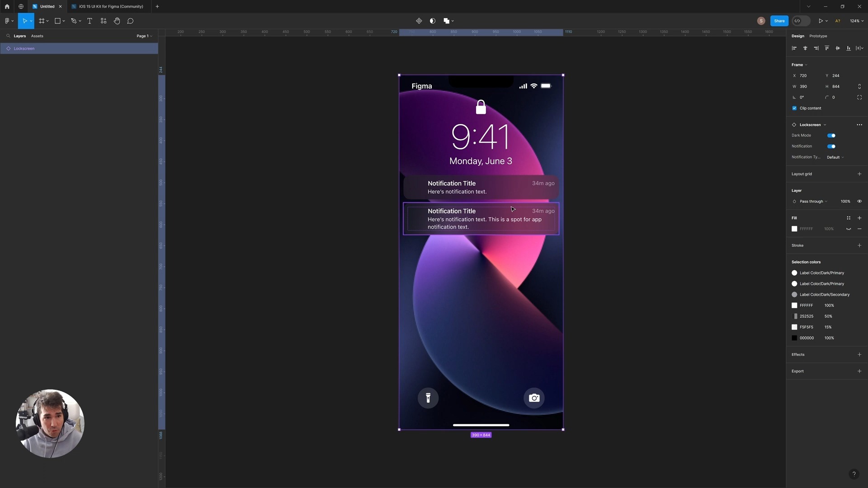Toggle Dev Mode switch
This screenshot has height=488, width=868.
(801, 21)
